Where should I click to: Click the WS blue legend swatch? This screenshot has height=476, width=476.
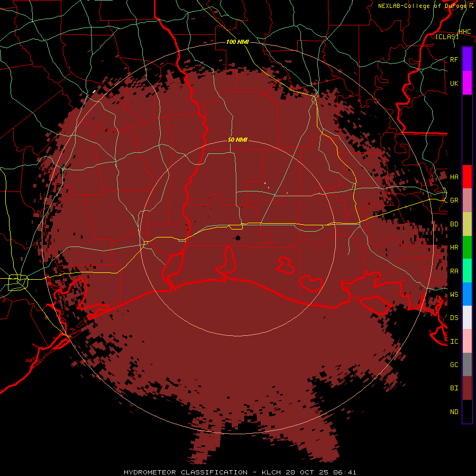click(467, 294)
